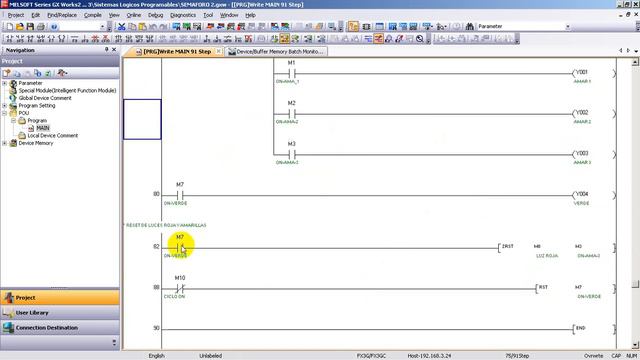Screen dimensions: 640x360
Task: Select the M10 normally closed contact
Action: 180,289
